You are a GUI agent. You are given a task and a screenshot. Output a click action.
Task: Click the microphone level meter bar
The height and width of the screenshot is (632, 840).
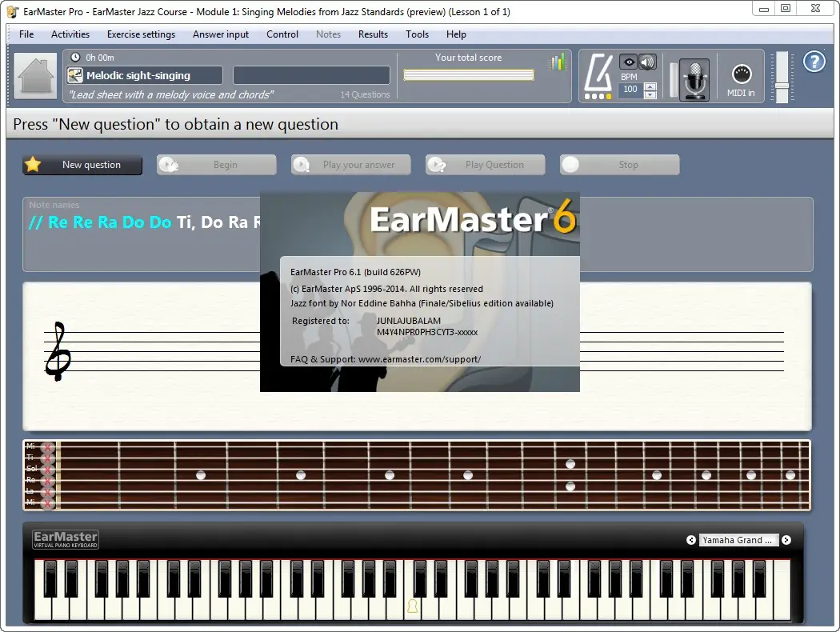click(x=673, y=80)
